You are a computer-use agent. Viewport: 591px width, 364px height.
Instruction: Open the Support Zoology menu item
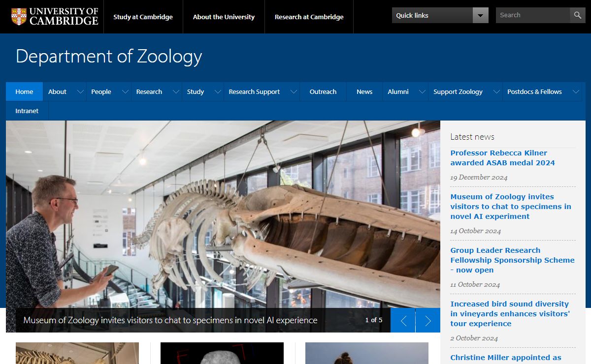pos(458,92)
